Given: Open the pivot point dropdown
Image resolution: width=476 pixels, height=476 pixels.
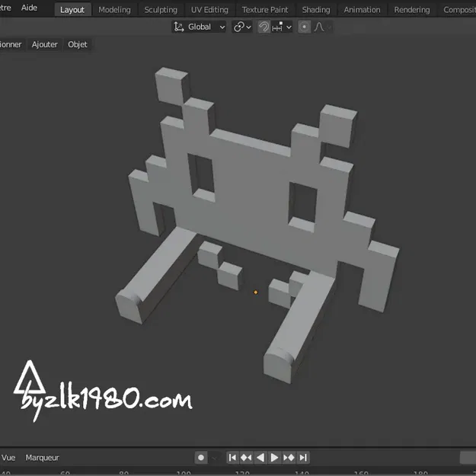Looking at the screenshot, I should pyautogui.click(x=242, y=27).
